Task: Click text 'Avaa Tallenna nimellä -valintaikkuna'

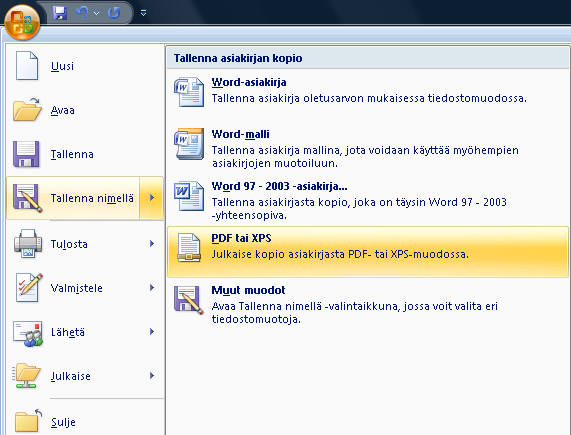Action: pos(305,306)
